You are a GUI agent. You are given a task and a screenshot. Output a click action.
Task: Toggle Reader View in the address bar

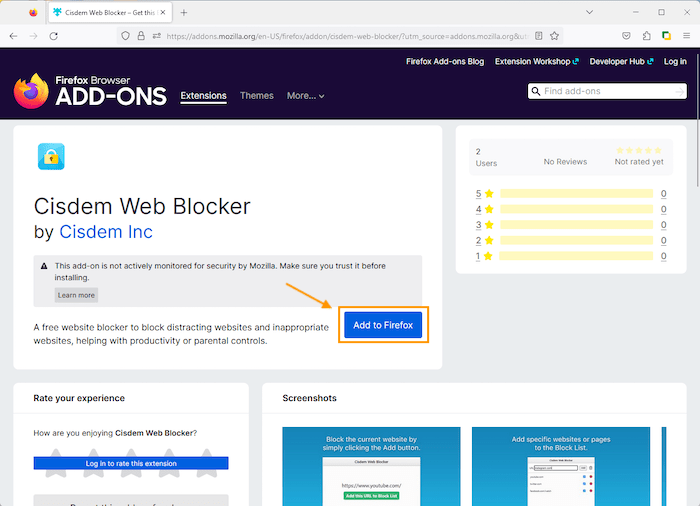coord(539,35)
